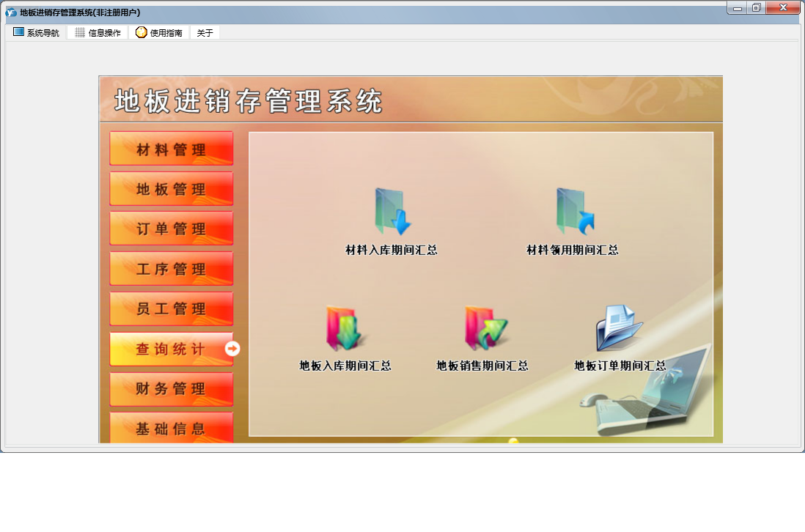Open the 关于 menu
Screen dimensions: 805x532
tap(205, 32)
